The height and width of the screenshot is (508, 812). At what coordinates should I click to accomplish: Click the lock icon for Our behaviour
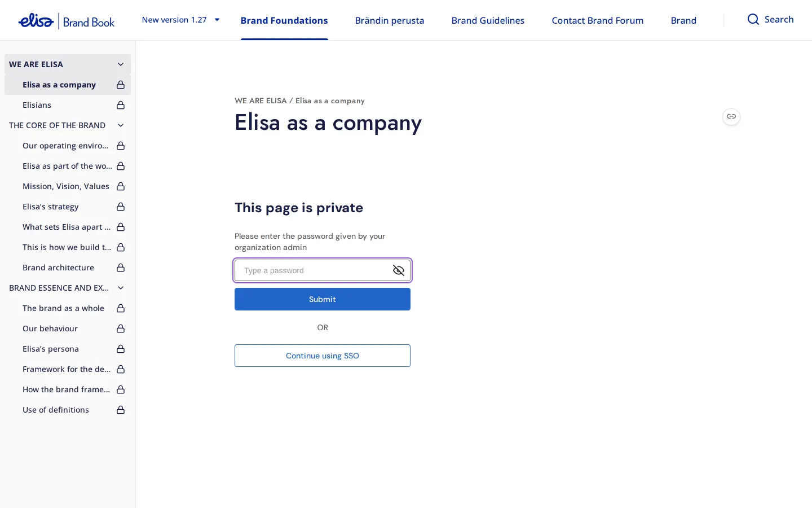(x=121, y=329)
